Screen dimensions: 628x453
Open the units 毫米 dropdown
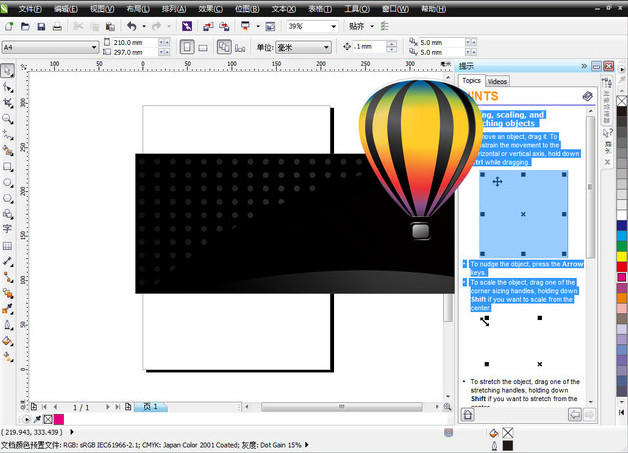point(326,48)
